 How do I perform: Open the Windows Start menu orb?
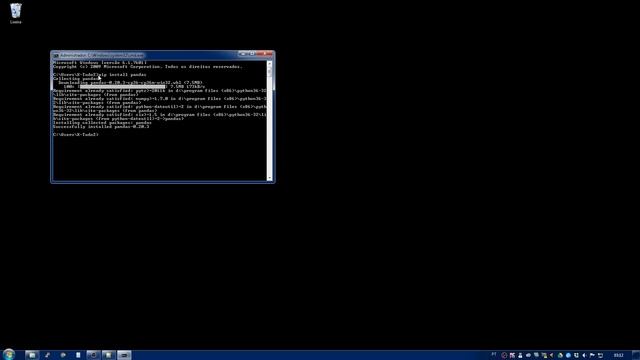[9, 355]
